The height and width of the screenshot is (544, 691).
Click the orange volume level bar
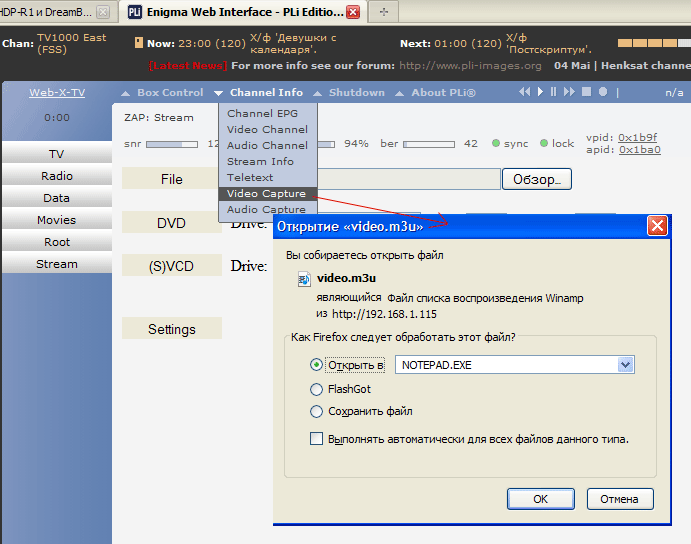coord(654,43)
